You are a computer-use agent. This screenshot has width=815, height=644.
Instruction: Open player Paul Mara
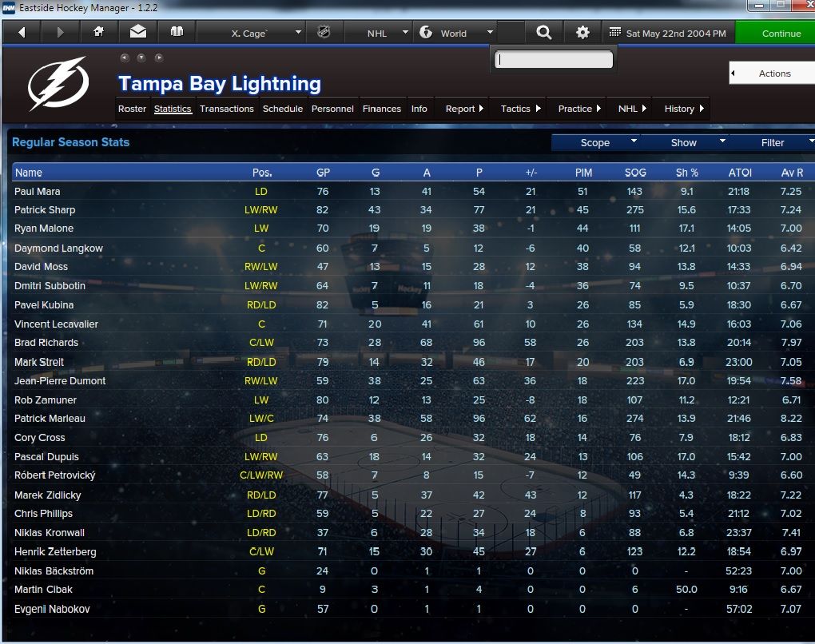[37, 191]
